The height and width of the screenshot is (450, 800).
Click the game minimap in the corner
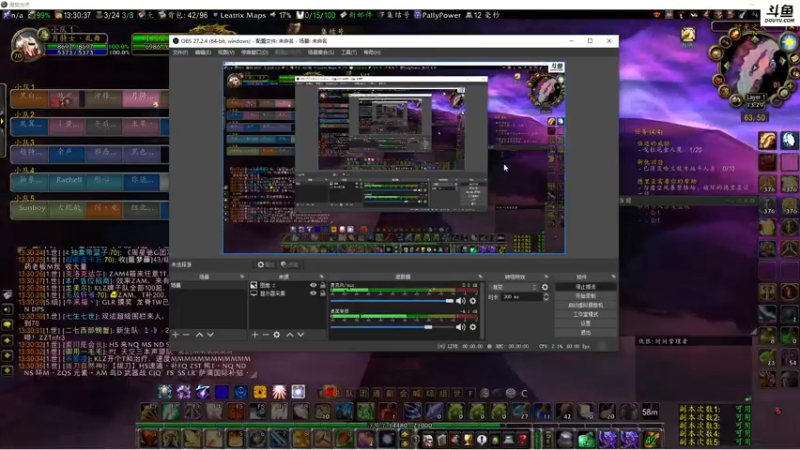(x=754, y=66)
